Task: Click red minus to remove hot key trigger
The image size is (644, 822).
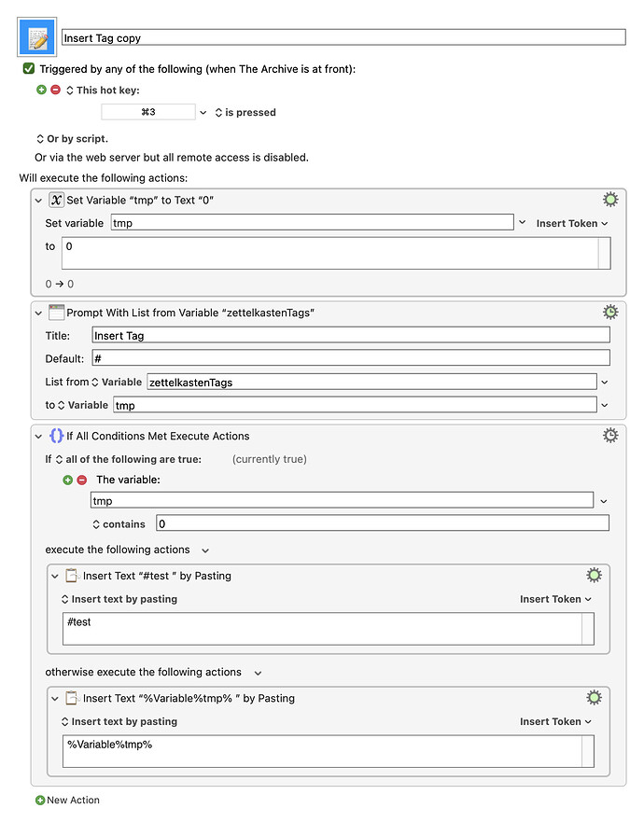Action: [56, 90]
